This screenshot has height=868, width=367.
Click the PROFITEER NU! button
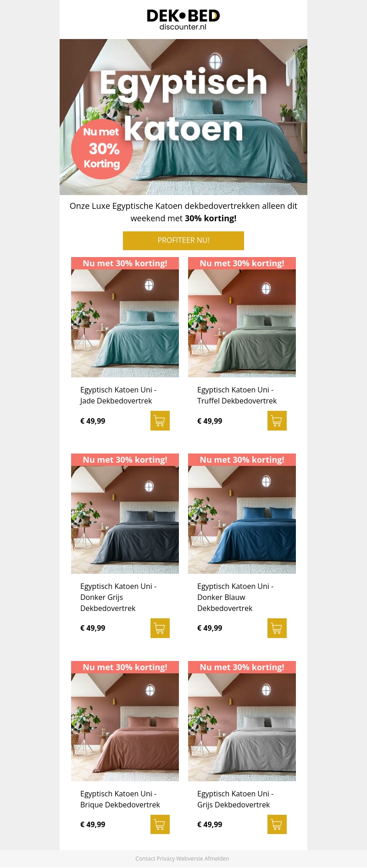(x=183, y=241)
